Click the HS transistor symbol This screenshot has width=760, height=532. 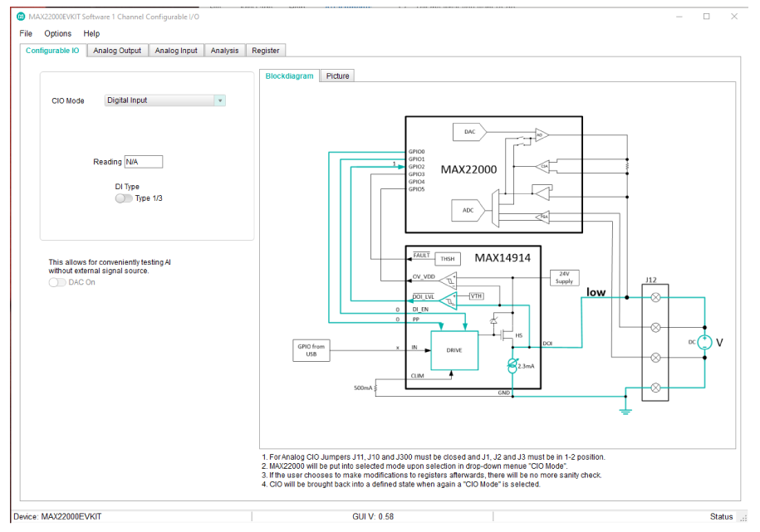click(507, 334)
